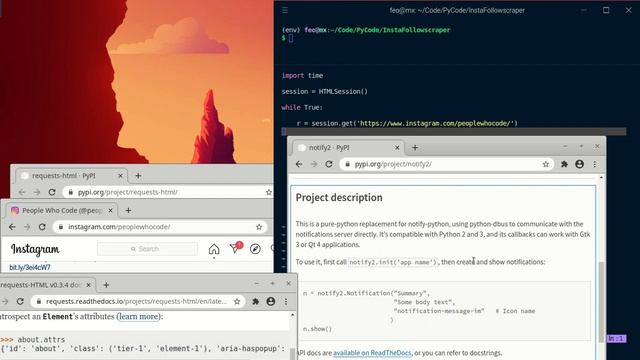Click back arrow in requests-html PyPI window
The height and width of the screenshot is (360, 640).
click(22, 192)
